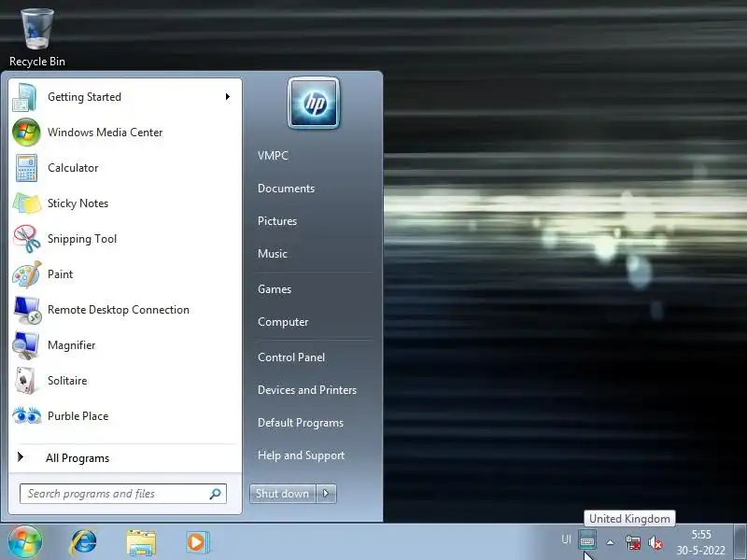Open Help and Support

(x=301, y=455)
